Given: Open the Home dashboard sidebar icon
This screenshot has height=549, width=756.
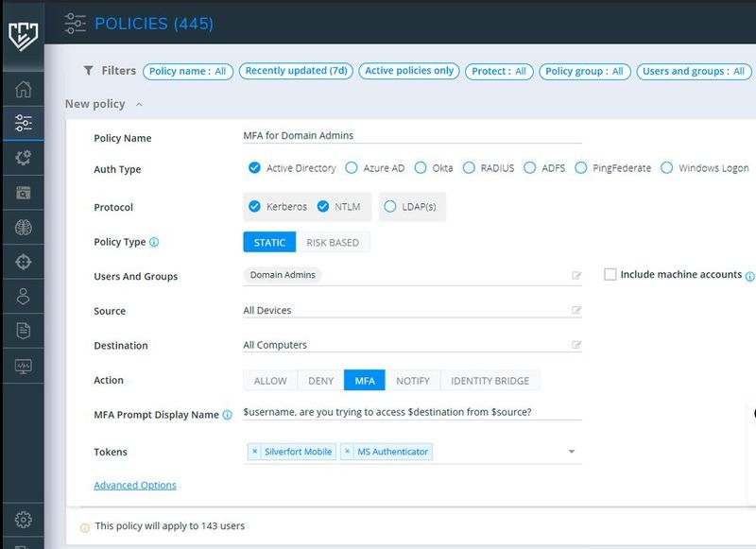Looking at the screenshot, I should pos(23,89).
